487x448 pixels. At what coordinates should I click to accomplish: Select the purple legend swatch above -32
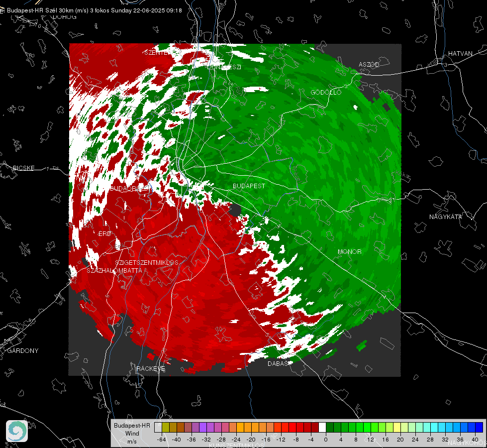pyautogui.click(x=203, y=428)
